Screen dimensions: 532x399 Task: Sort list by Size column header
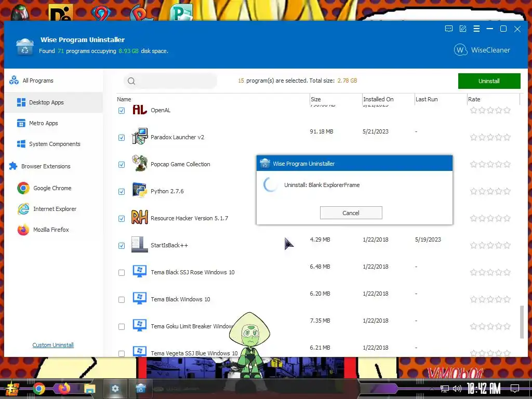(x=336, y=99)
